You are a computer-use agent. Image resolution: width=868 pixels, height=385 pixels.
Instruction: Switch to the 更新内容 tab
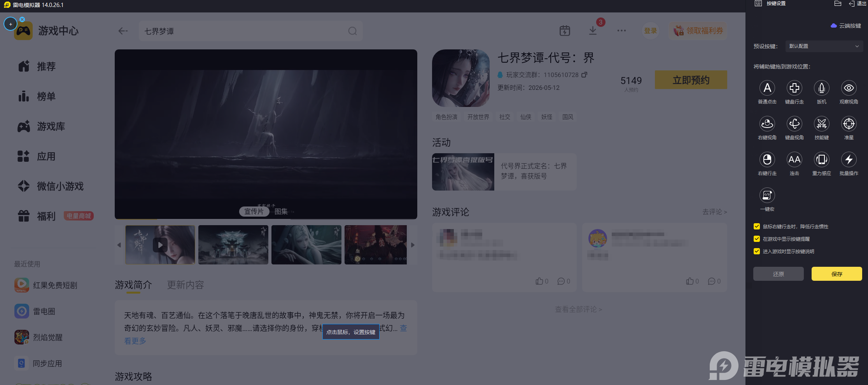tap(185, 285)
